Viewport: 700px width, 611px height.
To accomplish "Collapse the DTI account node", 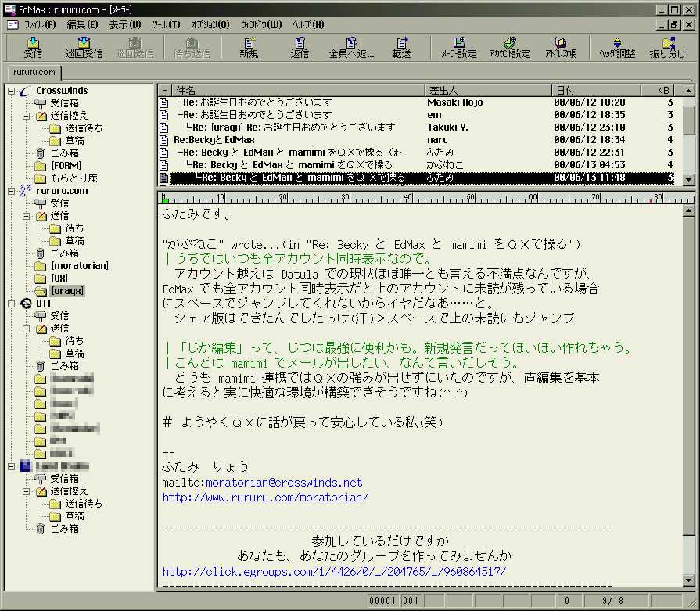I will point(12,304).
